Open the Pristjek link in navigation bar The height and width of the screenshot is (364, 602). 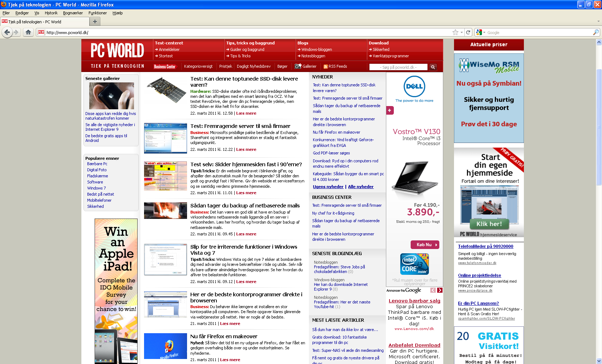pos(226,66)
